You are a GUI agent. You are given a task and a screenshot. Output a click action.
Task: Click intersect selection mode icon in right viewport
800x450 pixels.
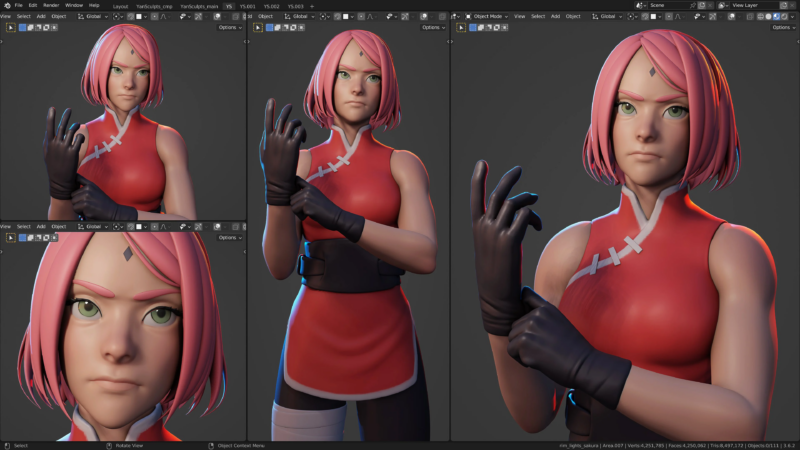click(505, 27)
